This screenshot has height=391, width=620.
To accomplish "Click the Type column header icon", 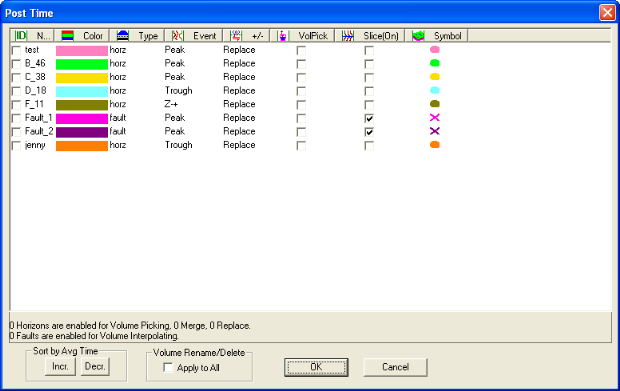I will (123, 36).
